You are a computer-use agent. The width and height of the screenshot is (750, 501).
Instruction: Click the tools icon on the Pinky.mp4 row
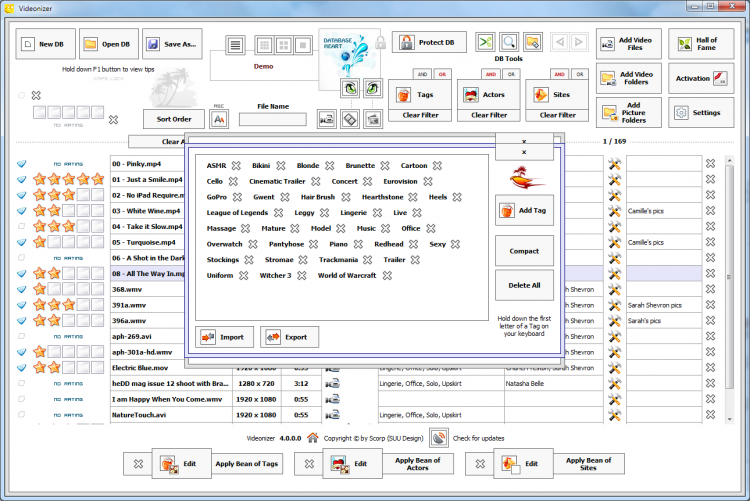(615, 164)
